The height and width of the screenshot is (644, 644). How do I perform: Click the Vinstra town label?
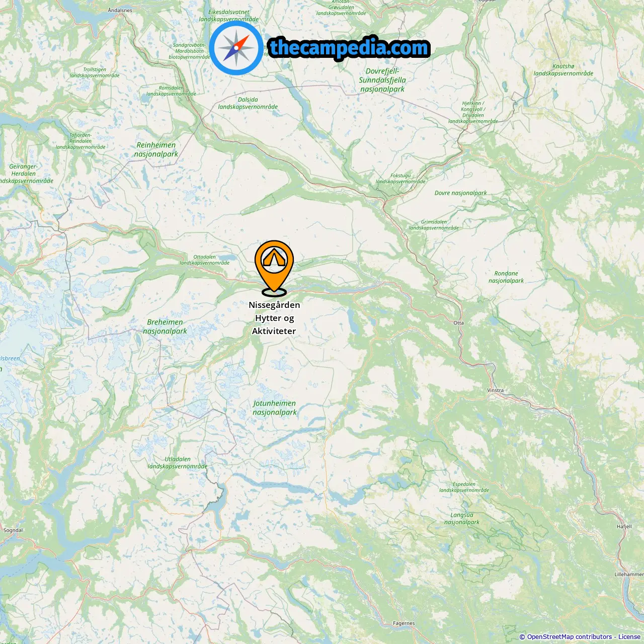click(496, 390)
